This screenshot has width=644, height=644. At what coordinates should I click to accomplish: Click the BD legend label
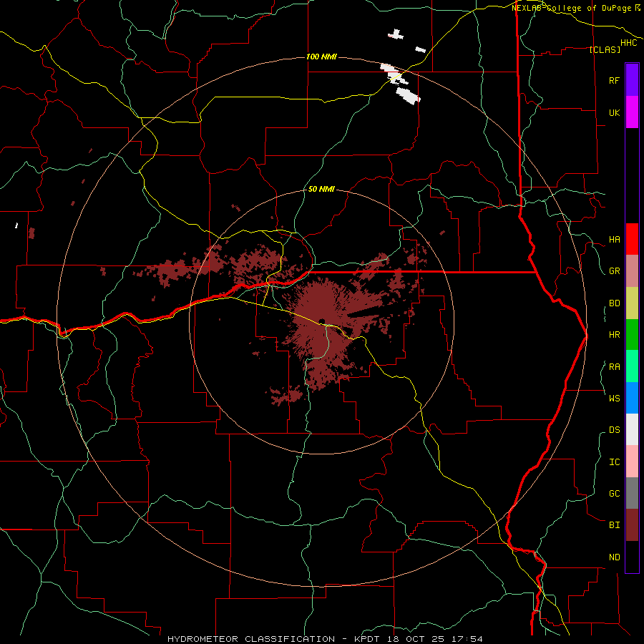coord(614,303)
